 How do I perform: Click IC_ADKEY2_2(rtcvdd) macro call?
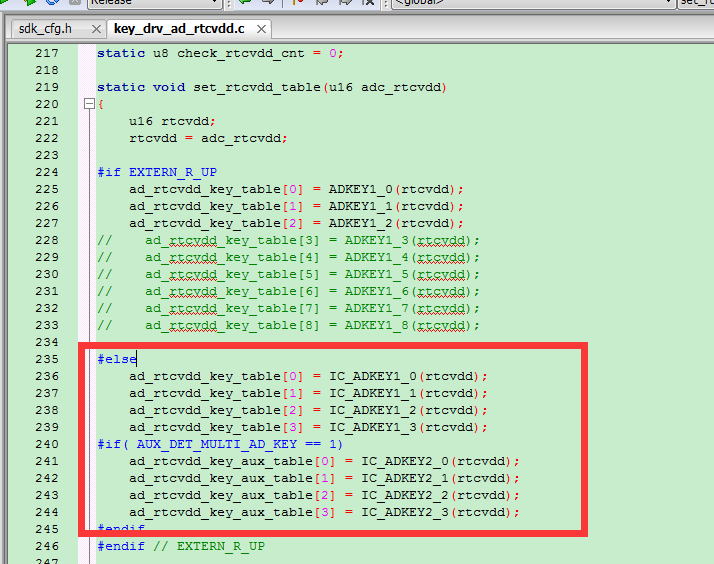click(x=440, y=495)
